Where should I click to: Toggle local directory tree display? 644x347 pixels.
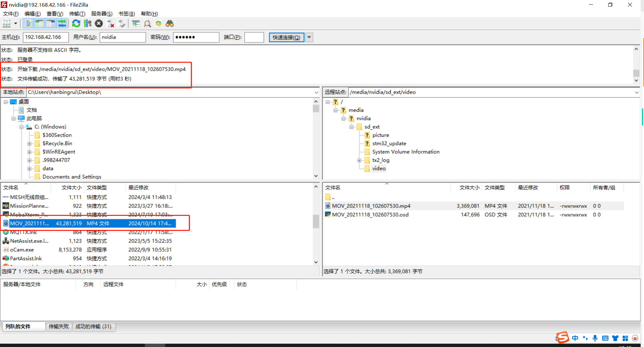[x=39, y=24]
